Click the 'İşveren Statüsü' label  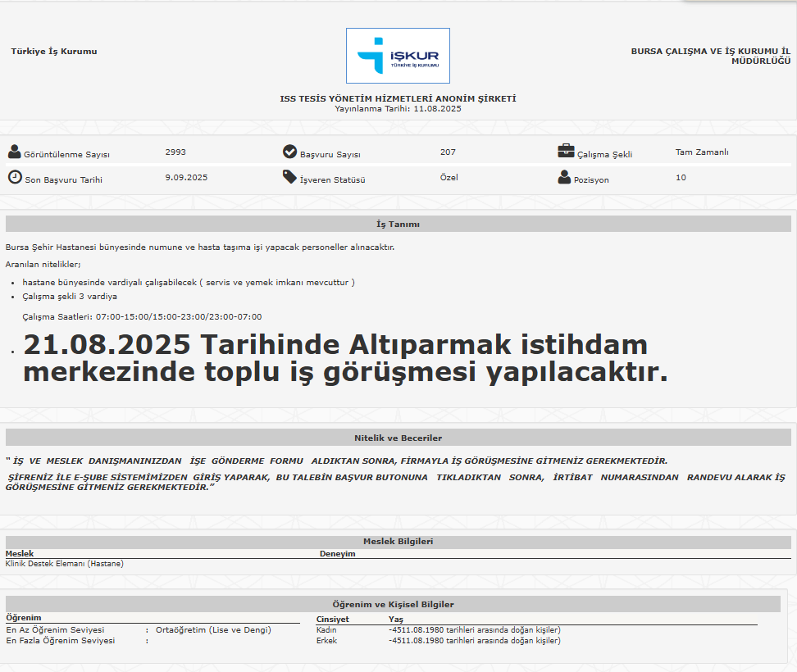[x=332, y=179]
